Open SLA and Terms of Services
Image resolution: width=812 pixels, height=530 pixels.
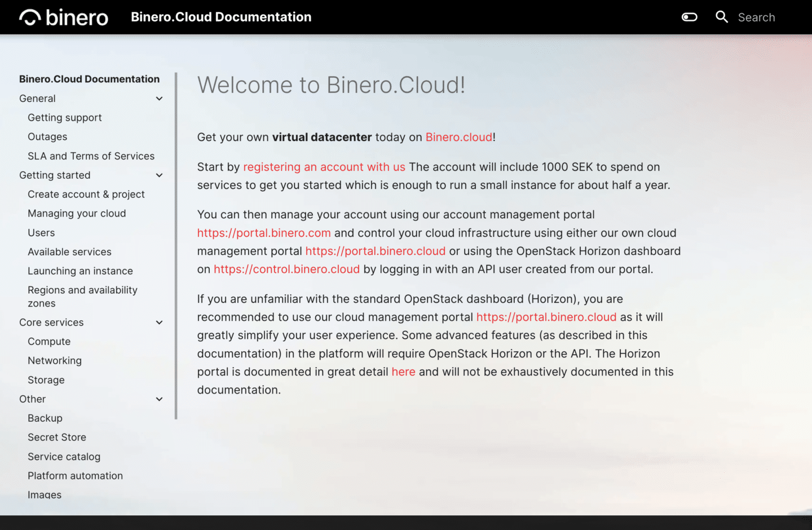(x=91, y=156)
